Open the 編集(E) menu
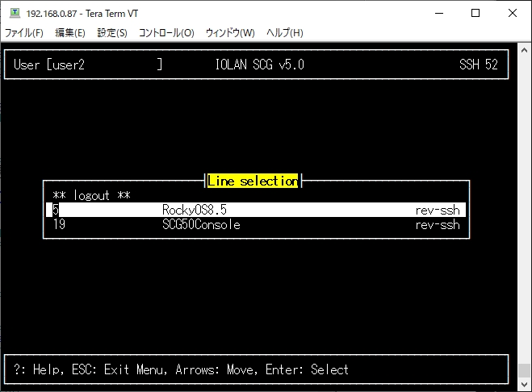The height and width of the screenshot is (392, 532). [x=70, y=33]
